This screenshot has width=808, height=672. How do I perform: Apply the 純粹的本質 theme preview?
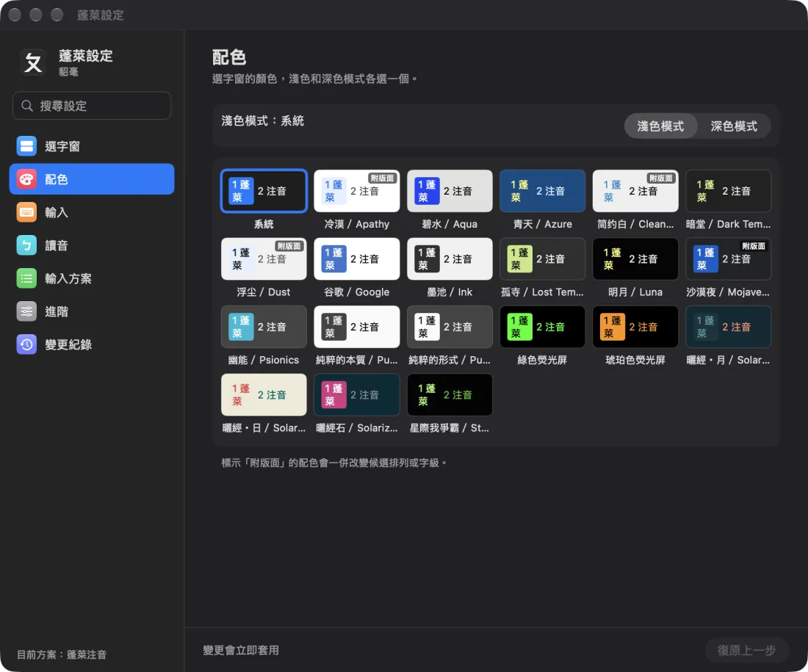(356, 327)
